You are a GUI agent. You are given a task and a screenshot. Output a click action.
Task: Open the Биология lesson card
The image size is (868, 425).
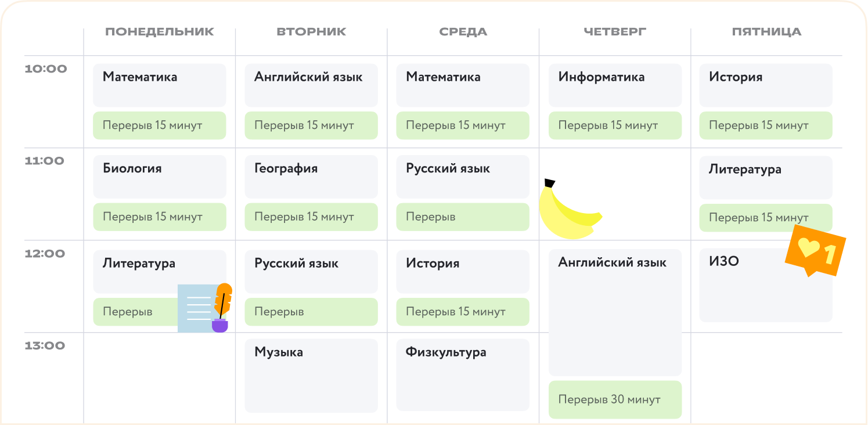tap(159, 177)
